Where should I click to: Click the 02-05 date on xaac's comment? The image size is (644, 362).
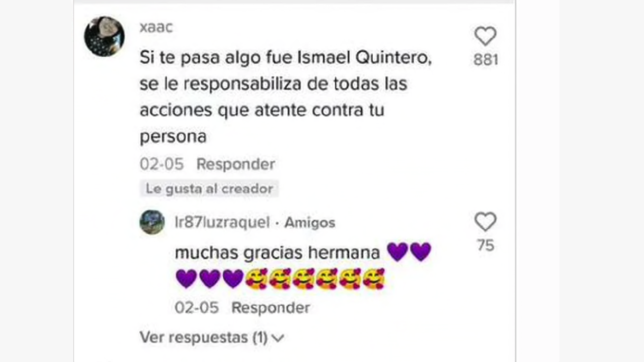click(x=162, y=164)
